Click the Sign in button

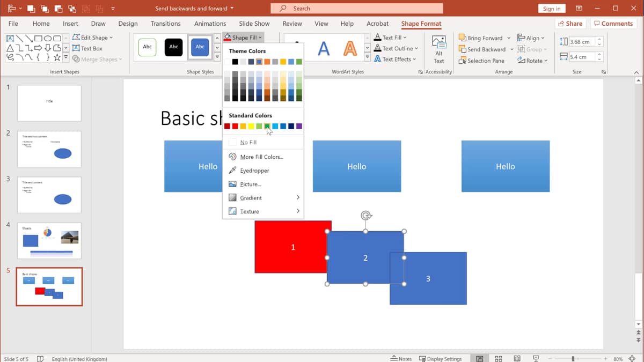tap(552, 9)
